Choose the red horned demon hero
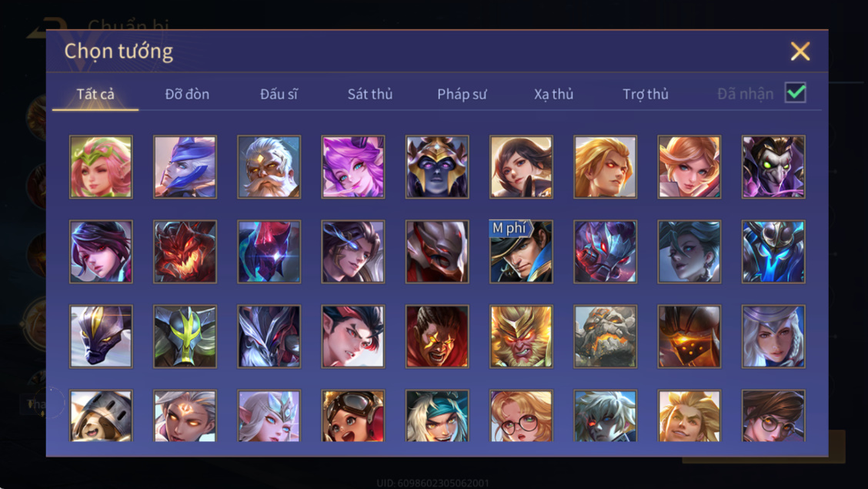The width and height of the screenshot is (868, 489). 185,251
